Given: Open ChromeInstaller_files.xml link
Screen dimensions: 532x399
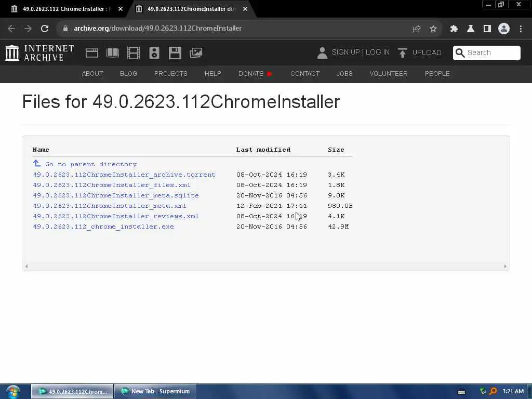Looking at the screenshot, I should (112, 185).
